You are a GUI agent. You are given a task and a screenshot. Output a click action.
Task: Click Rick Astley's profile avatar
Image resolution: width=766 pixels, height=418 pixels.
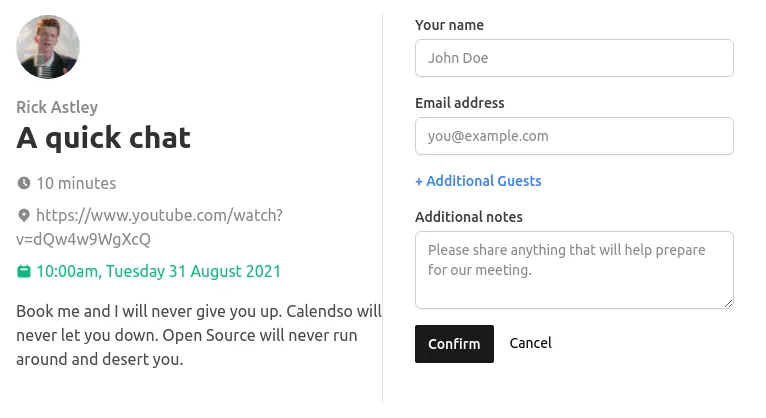pyautogui.click(x=48, y=47)
